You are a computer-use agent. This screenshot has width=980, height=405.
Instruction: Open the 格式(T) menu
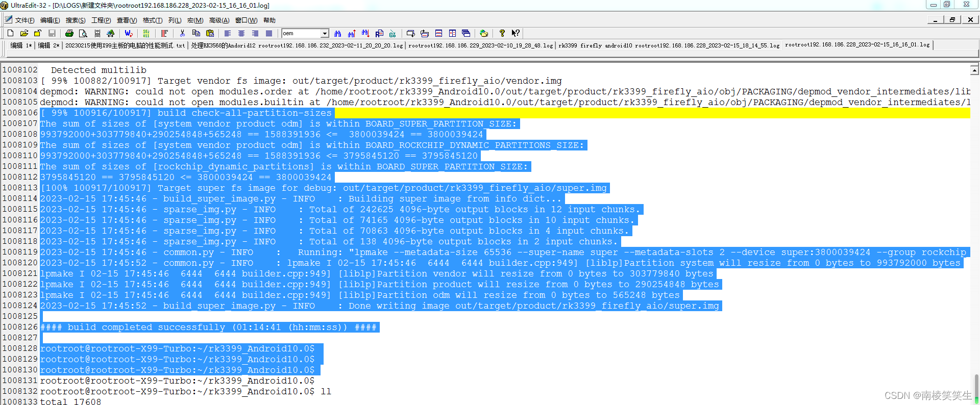153,20
